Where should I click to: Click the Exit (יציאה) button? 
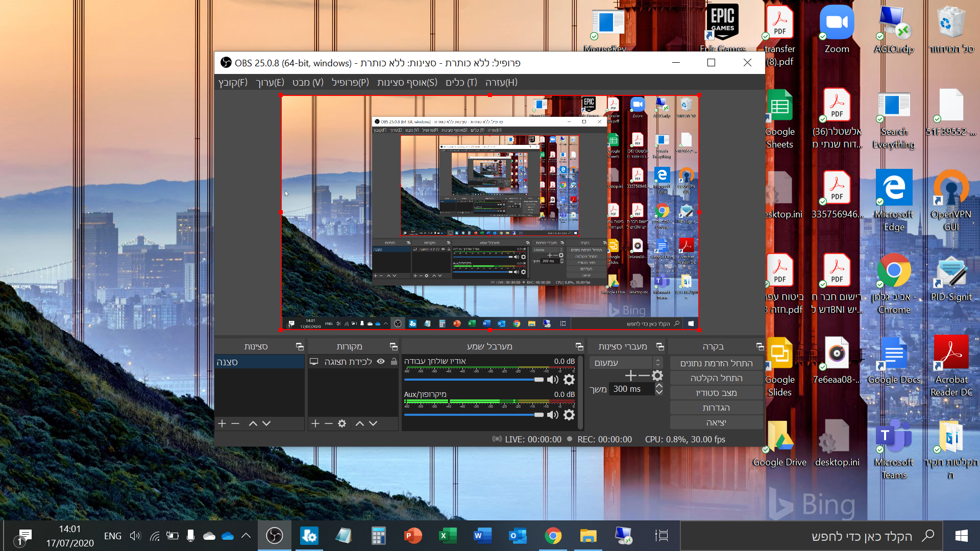(716, 422)
